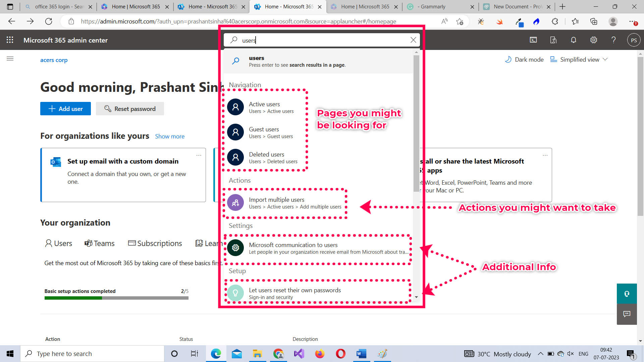
Task: Expand the left navigation hamburger menu
Action: coord(10,59)
